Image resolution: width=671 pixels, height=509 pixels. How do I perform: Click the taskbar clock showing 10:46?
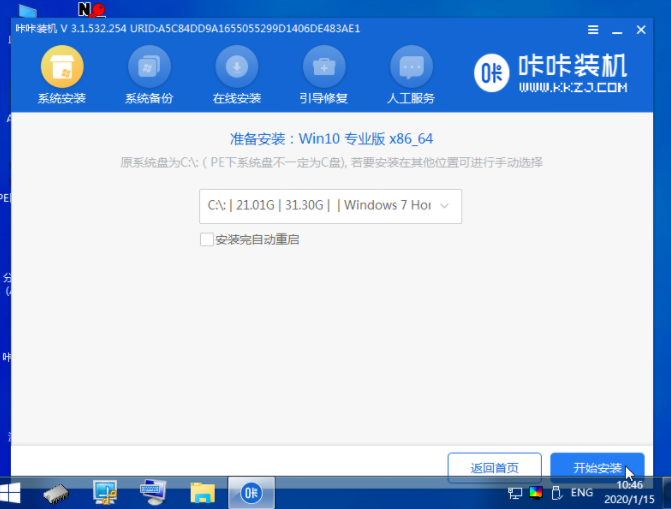coord(631,492)
